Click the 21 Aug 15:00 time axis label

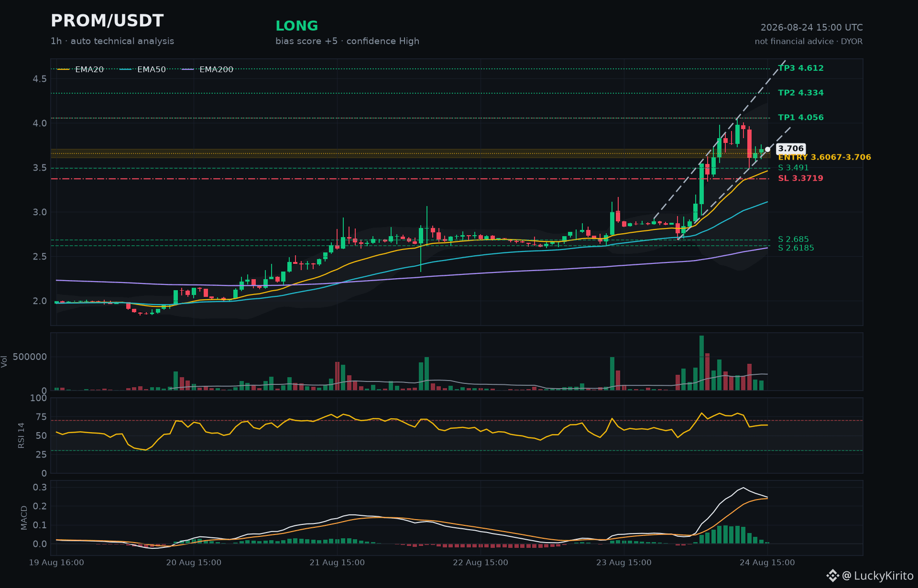point(337,563)
